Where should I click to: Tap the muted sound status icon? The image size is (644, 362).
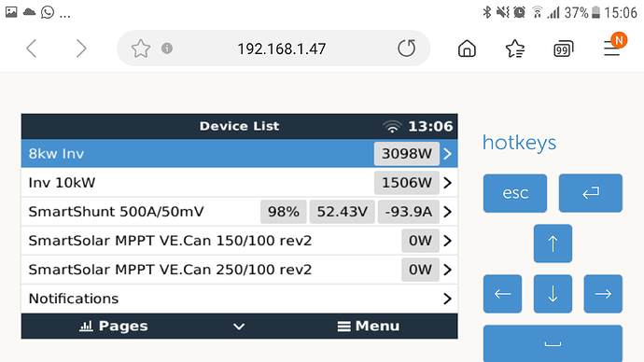point(502,12)
